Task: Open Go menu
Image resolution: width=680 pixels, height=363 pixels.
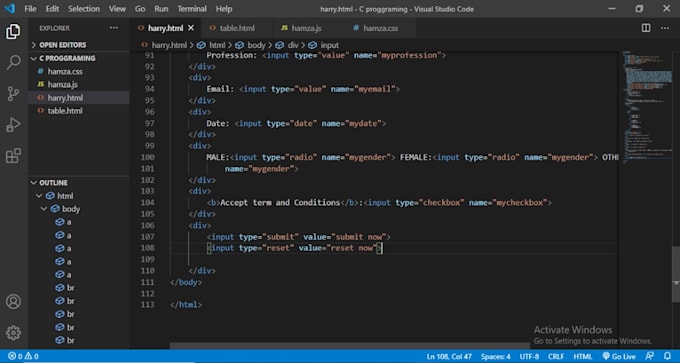Action: pos(140,9)
